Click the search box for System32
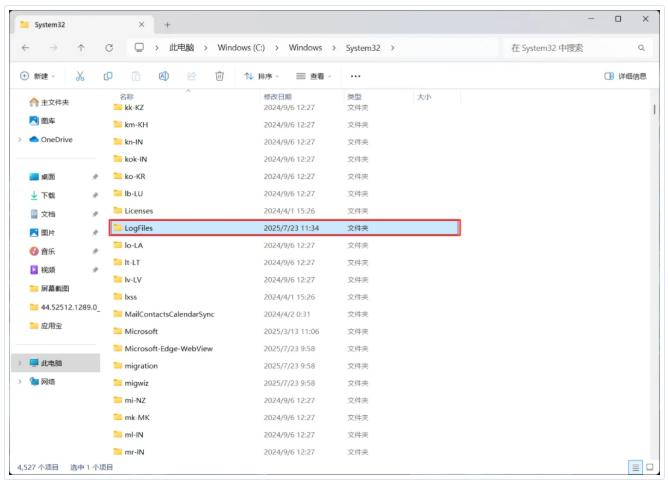The height and width of the screenshot is (484, 668). pyautogui.click(x=575, y=47)
